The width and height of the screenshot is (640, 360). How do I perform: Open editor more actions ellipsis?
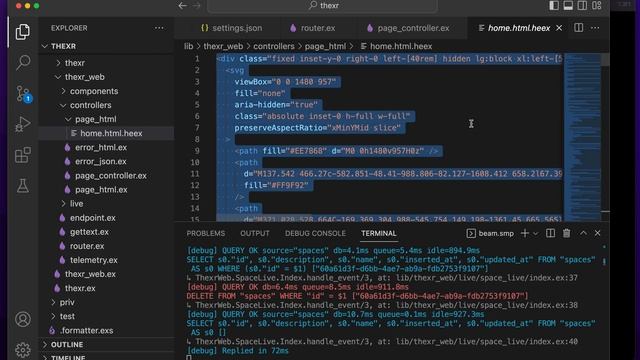point(595,28)
